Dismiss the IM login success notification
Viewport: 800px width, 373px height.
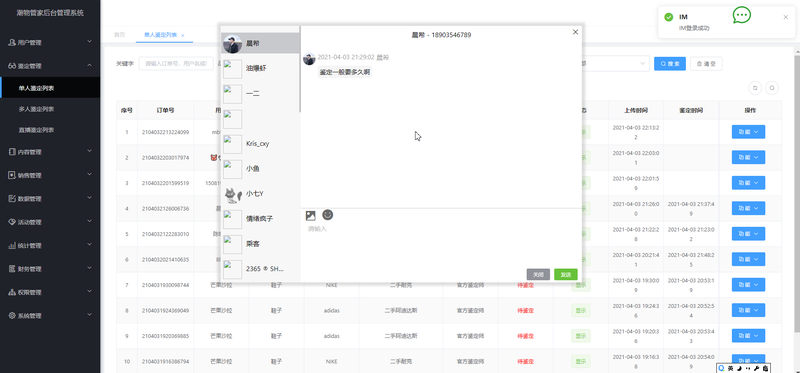click(785, 17)
